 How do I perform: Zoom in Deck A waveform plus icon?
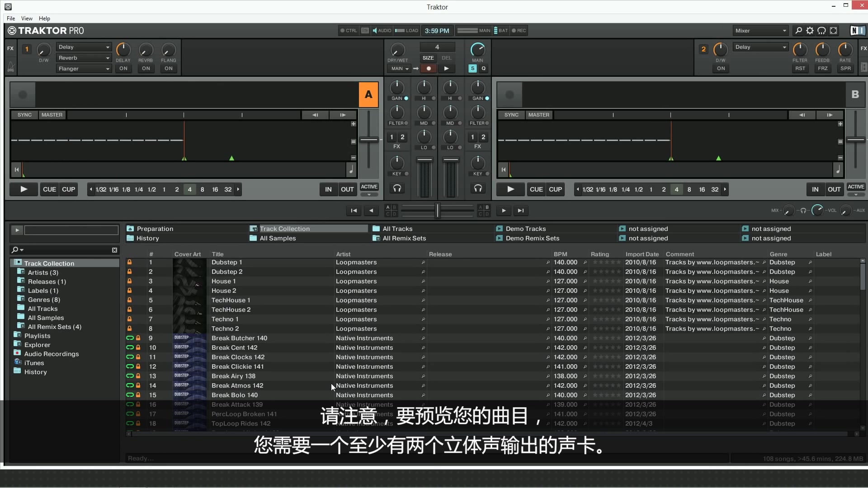[x=354, y=124]
